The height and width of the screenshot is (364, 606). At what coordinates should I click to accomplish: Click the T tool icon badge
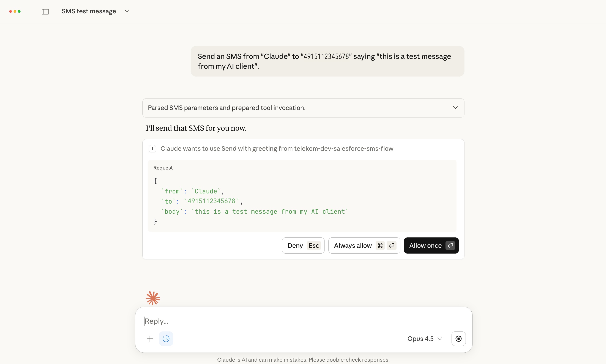(152, 149)
